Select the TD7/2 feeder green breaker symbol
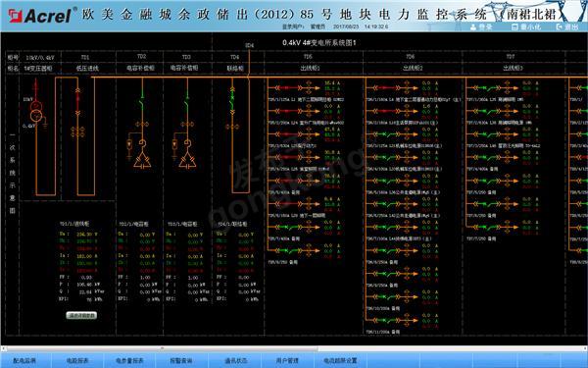The height and width of the screenshot is (368, 588). (486, 111)
